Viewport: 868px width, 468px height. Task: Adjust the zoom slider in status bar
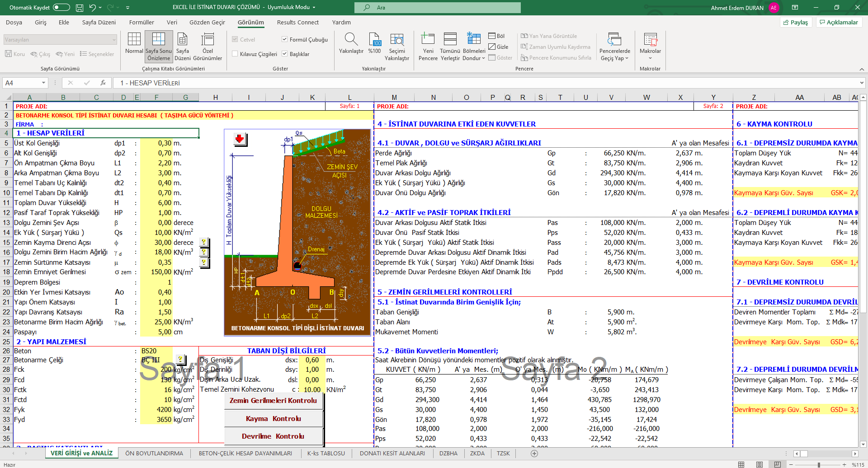818,464
